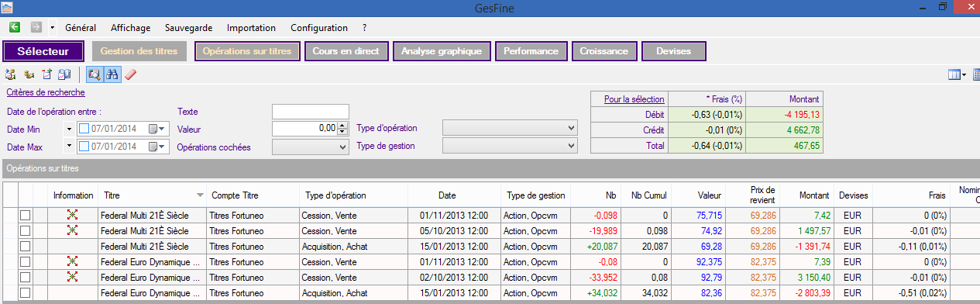
Task: Check row Federal Multi 21È Siècle 05/10/2013
Action: 26,230
